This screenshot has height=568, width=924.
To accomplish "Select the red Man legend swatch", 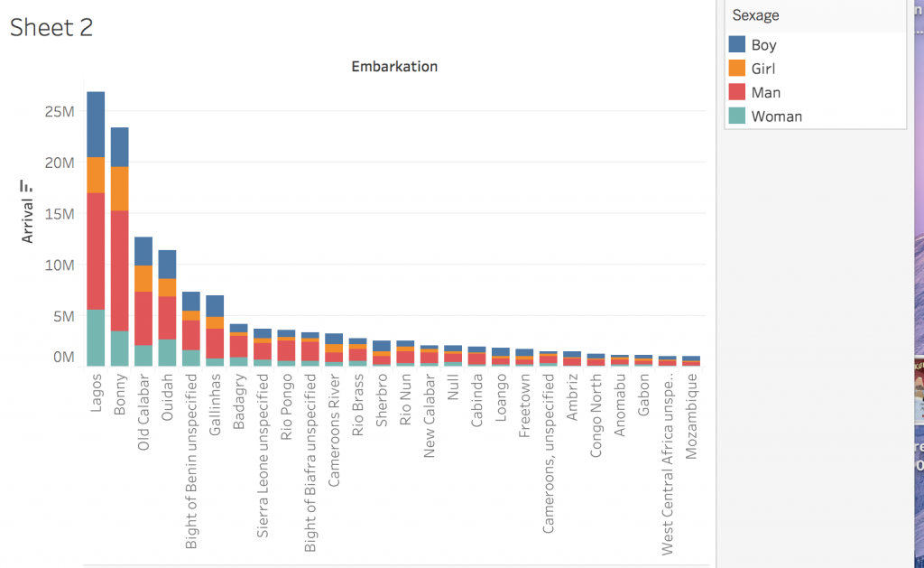I will click(x=737, y=92).
